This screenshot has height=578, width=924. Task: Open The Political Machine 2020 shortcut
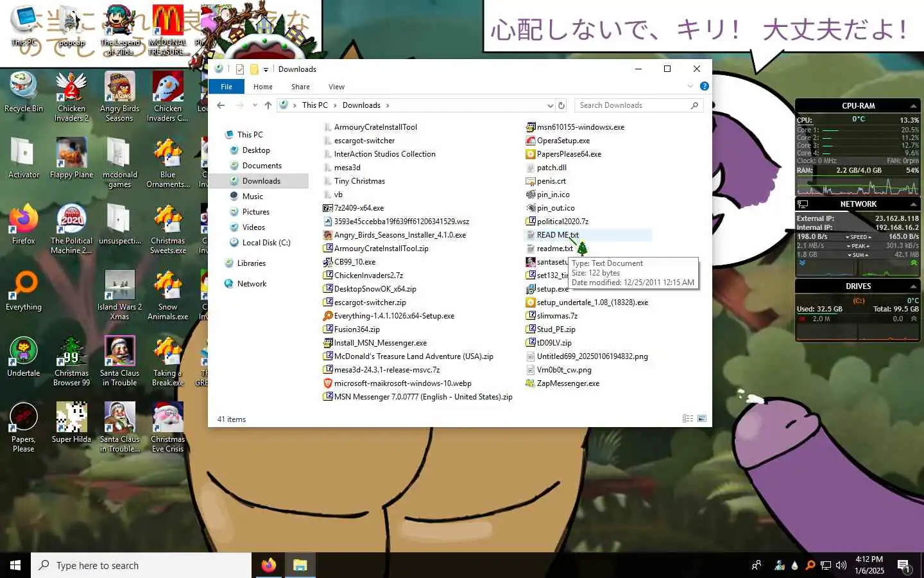[x=71, y=229]
